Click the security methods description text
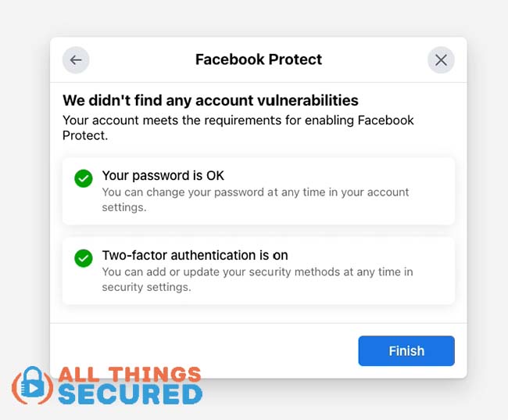 (x=257, y=279)
